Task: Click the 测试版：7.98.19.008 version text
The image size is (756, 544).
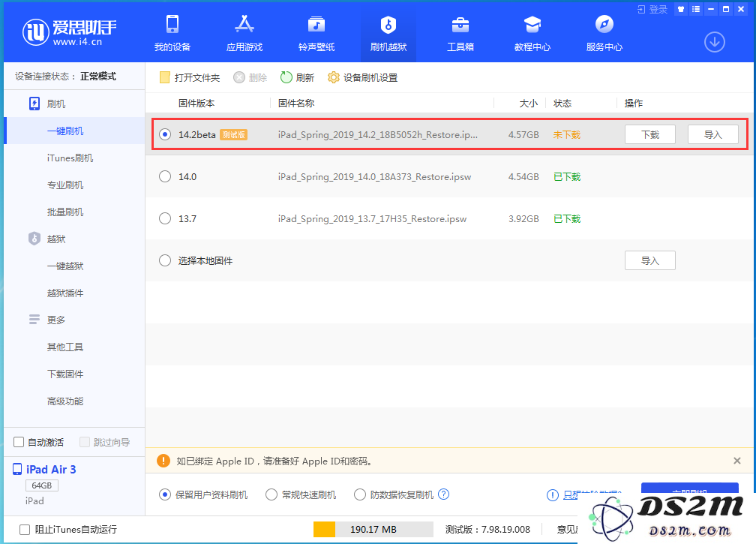Action: point(487,530)
